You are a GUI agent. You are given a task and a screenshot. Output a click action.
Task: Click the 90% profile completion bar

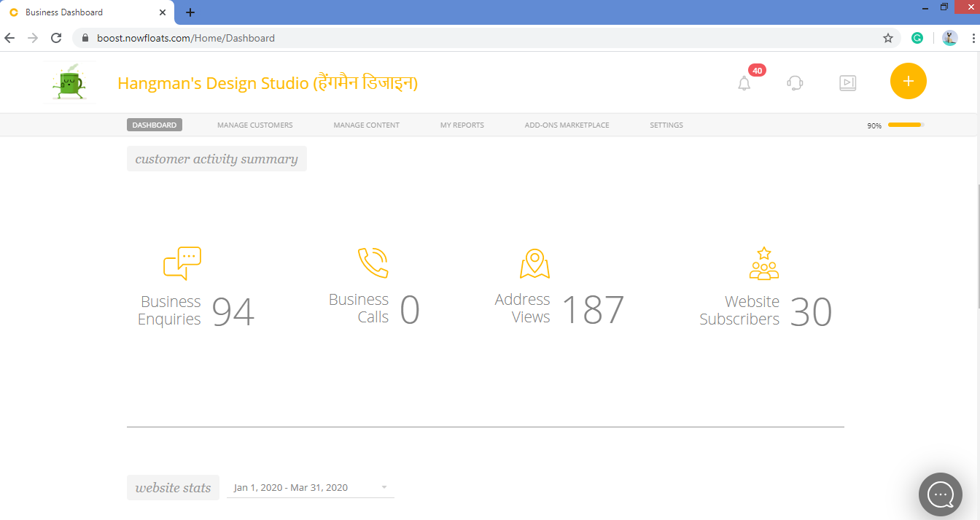click(905, 125)
